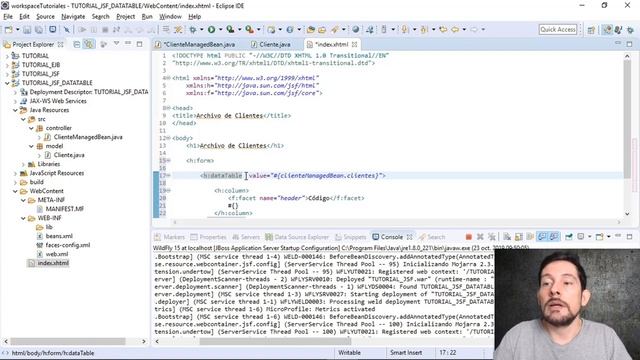Click Remove Launch icon in Console toolbar
This screenshot has height=360, width=640.
pos(480,237)
